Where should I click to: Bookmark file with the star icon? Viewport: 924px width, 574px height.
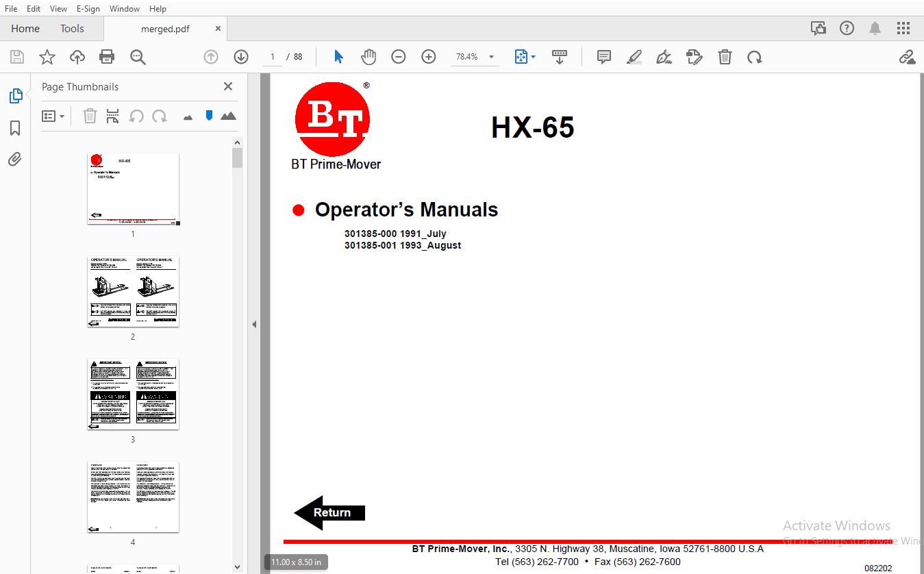click(x=47, y=57)
